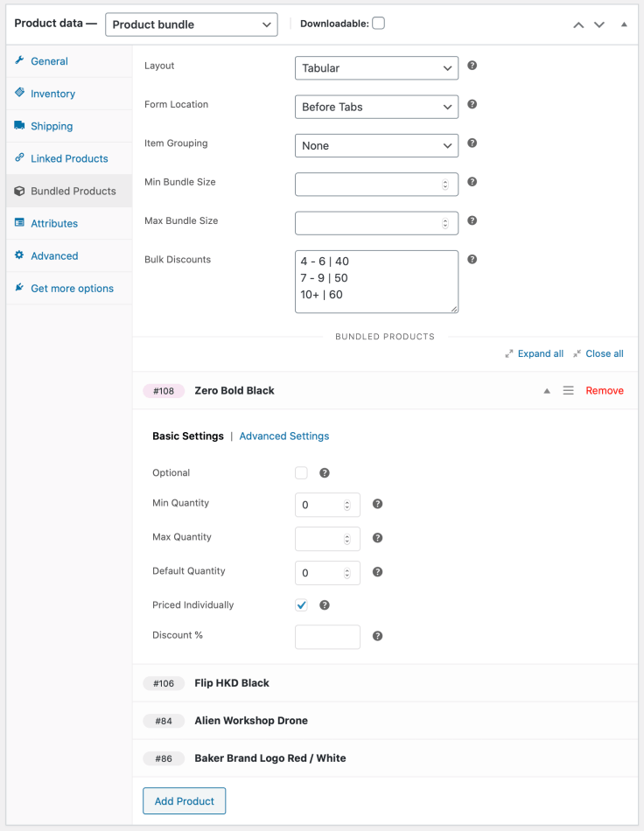Viewport: 644px width, 831px height.
Task: Open Advanced settings via gear icon
Action: [17, 255]
